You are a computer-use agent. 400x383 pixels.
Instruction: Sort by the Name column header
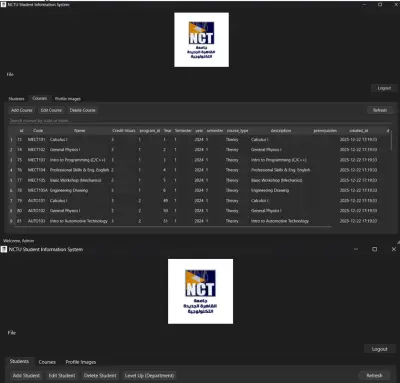(80, 131)
